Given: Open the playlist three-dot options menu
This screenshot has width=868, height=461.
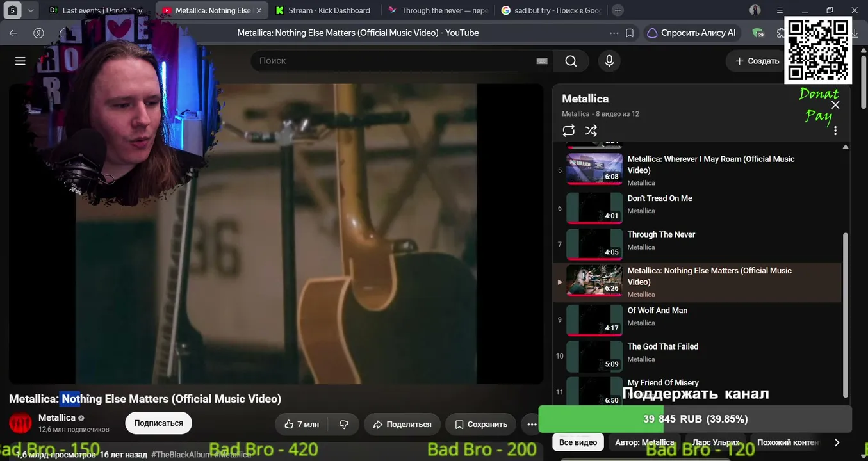Looking at the screenshot, I should (835, 131).
